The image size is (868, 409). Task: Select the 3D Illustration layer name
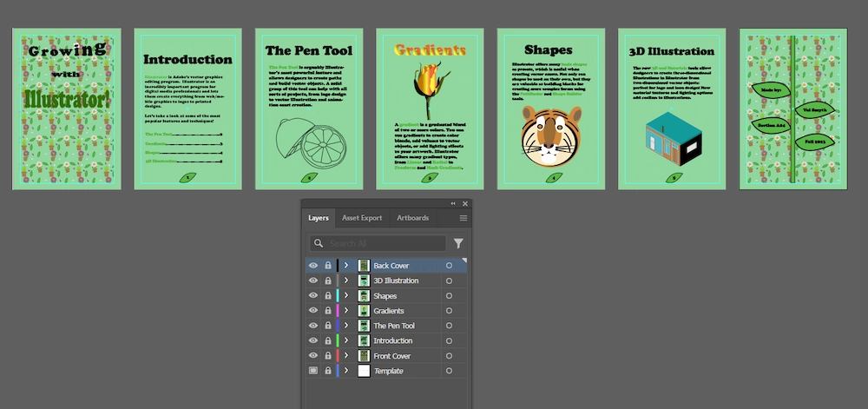[x=396, y=281]
